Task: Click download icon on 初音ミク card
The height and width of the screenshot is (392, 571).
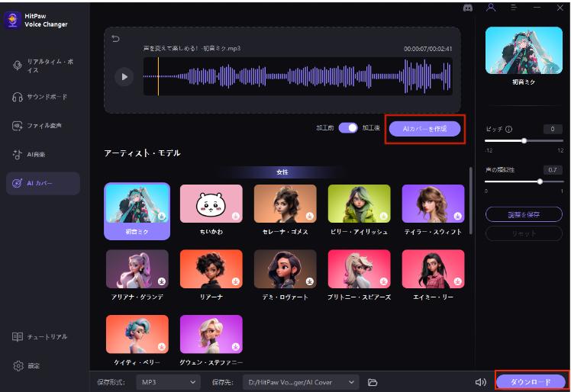Action: (161, 216)
